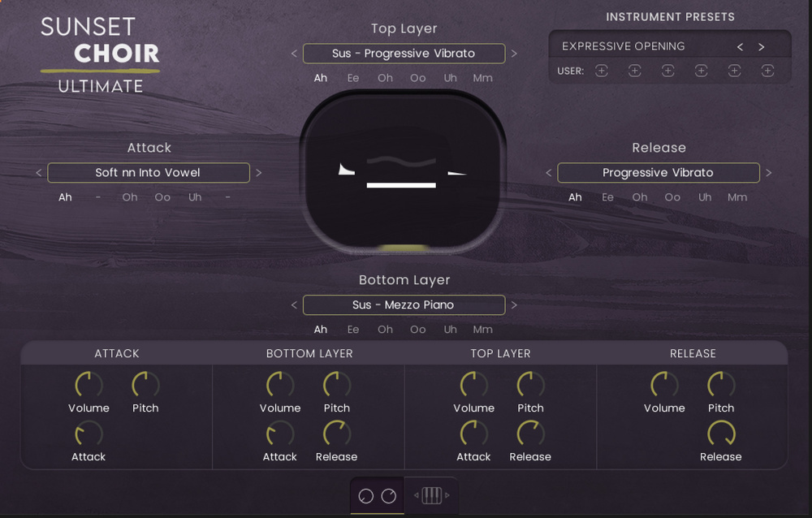Select Oh vowel for Bottom Layer
The width and height of the screenshot is (812, 518).
pos(385,330)
